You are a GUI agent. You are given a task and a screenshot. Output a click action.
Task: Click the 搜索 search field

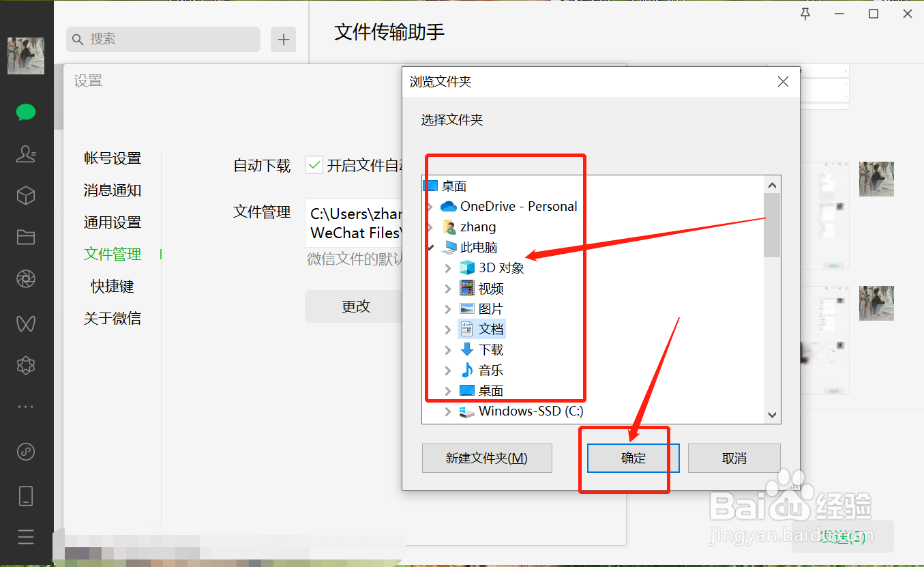pos(164,40)
